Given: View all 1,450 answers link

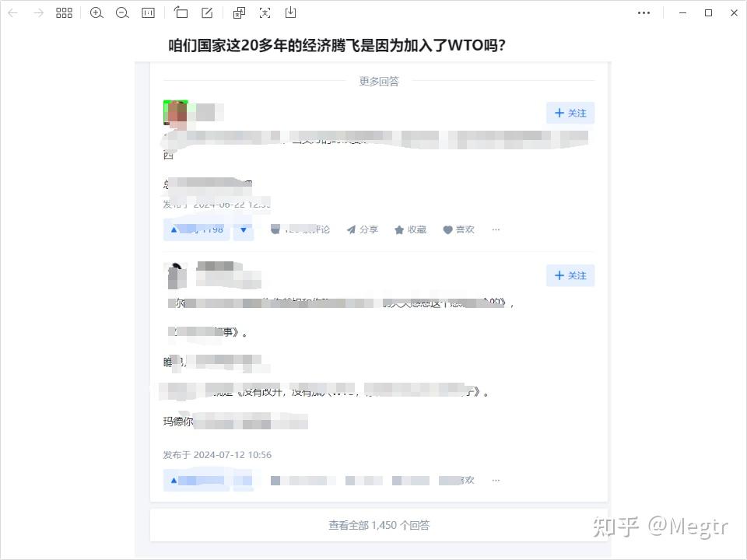Looking at the screenshot, I should tap(379, 525).
